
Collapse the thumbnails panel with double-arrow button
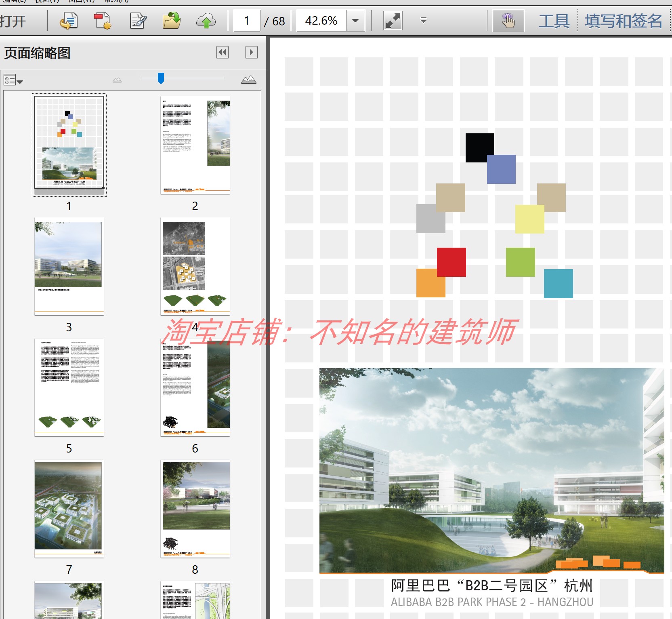pos(223,52)
